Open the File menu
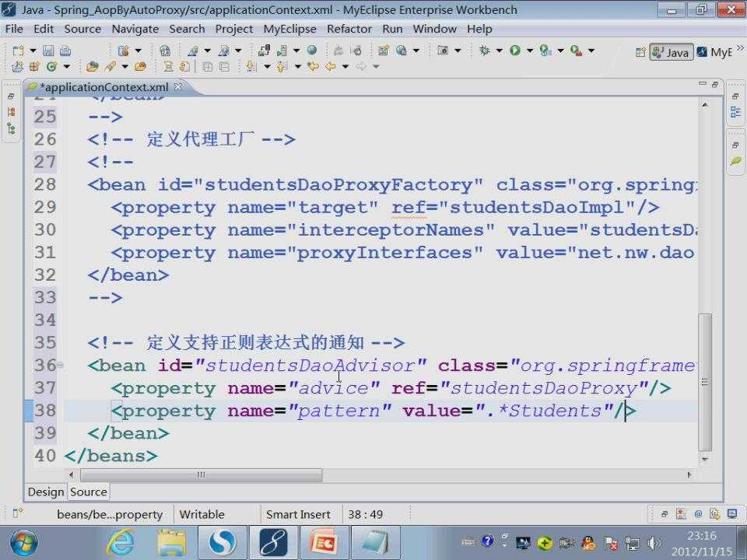Screen dimensions: 747x560 coord(14,29)
